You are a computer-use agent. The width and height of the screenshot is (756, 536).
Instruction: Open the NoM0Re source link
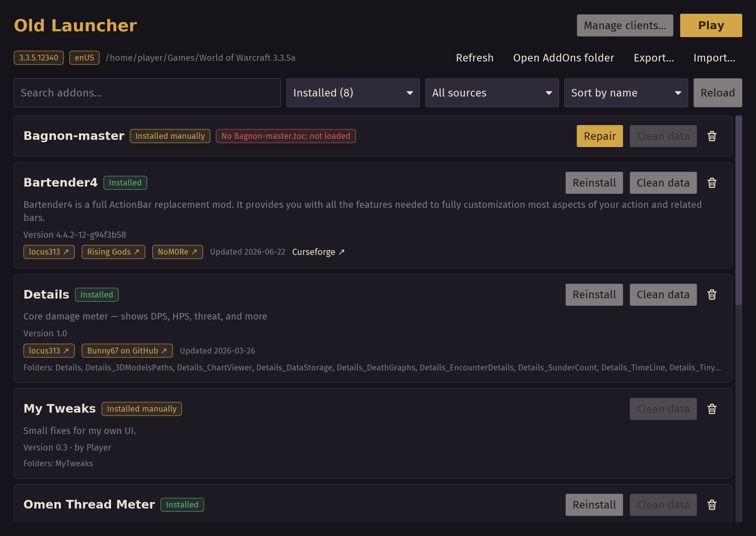click(x=178, y=252)
